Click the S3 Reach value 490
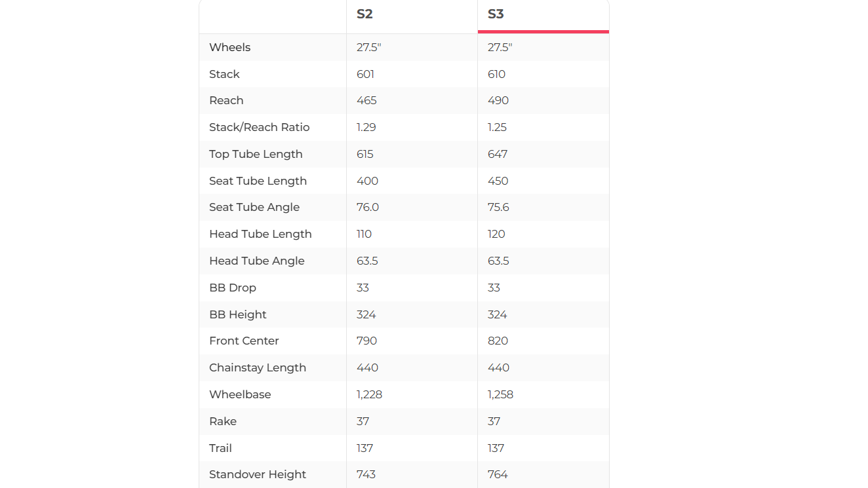This screenshot has width=868, height=488. coord(498,100)
